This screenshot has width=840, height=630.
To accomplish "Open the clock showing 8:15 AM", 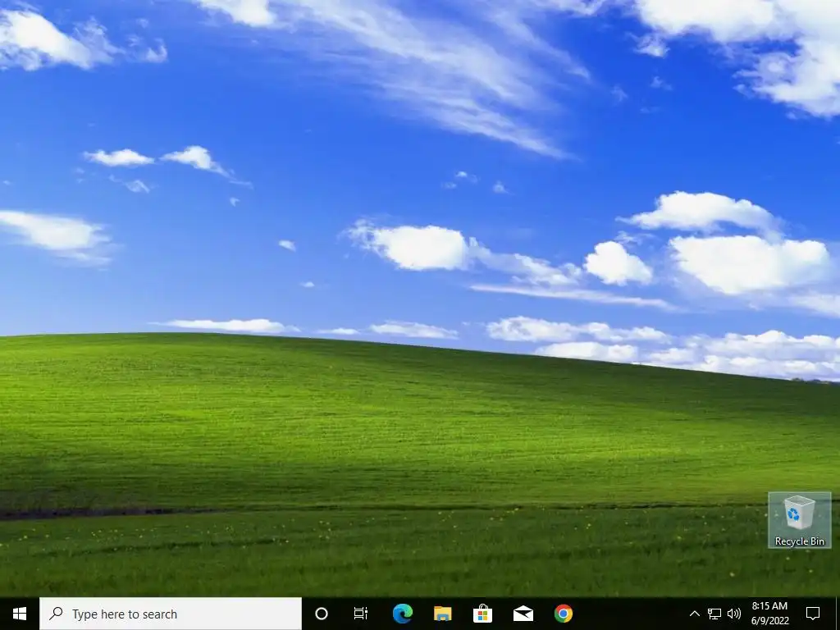I will pyautogui.click(x=769, y=614).
